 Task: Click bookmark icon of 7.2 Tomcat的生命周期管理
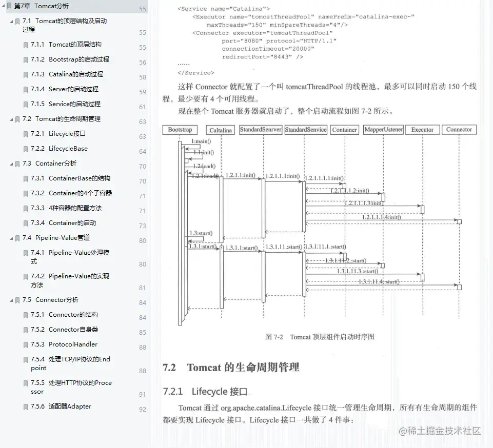(17, 119)
